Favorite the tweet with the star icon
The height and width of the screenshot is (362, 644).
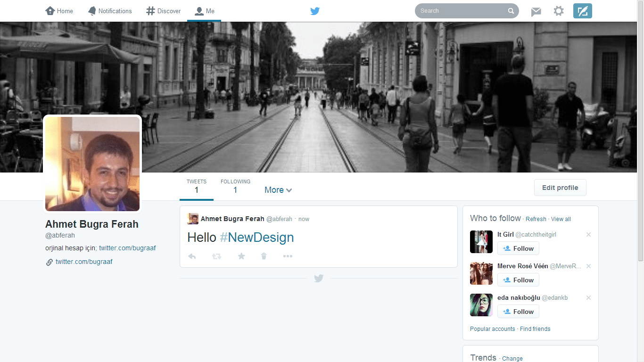[241, 256]
